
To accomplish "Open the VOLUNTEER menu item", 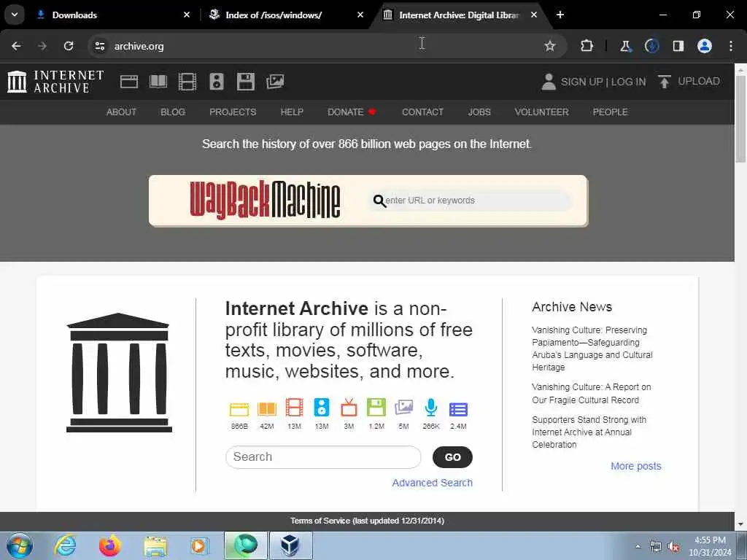I will pyautogui.click(x=542, y=112).
